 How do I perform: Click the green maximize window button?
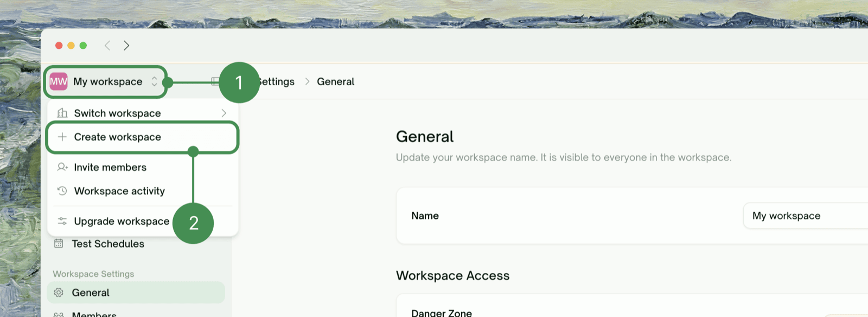tap(83, 46)
